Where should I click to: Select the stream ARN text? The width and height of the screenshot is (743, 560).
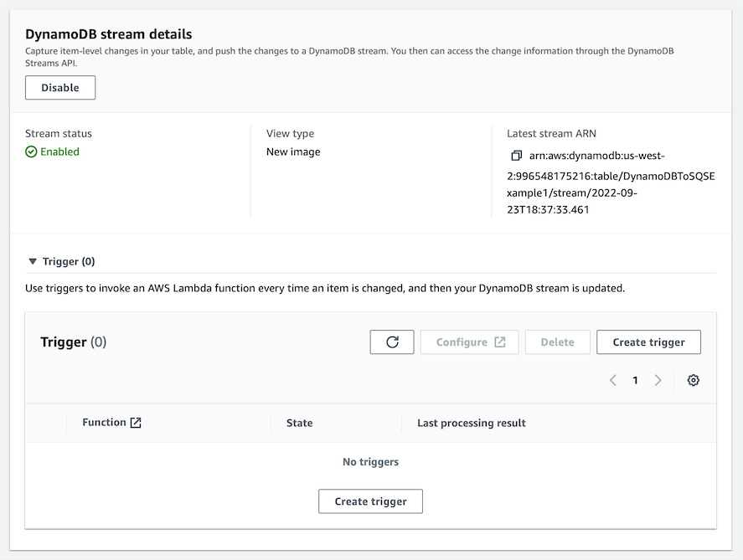click(x=610, y=182)
